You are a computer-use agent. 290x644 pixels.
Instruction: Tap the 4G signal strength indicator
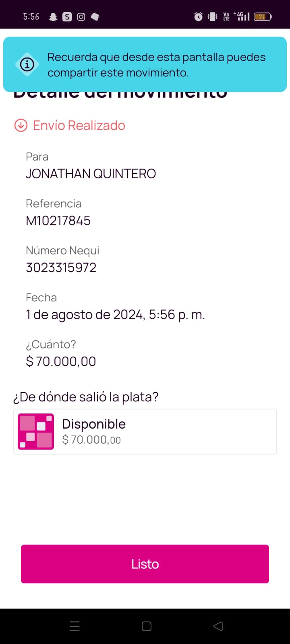click(x=243, y=17)
